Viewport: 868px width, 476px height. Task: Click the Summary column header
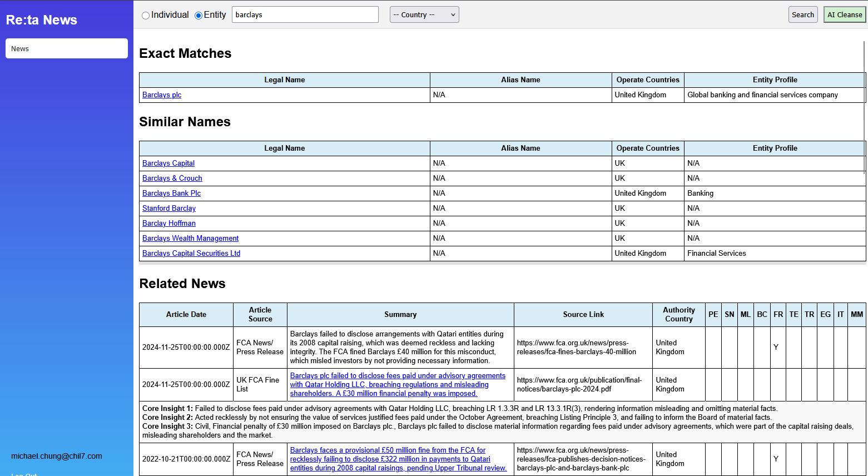click(400, 315)
